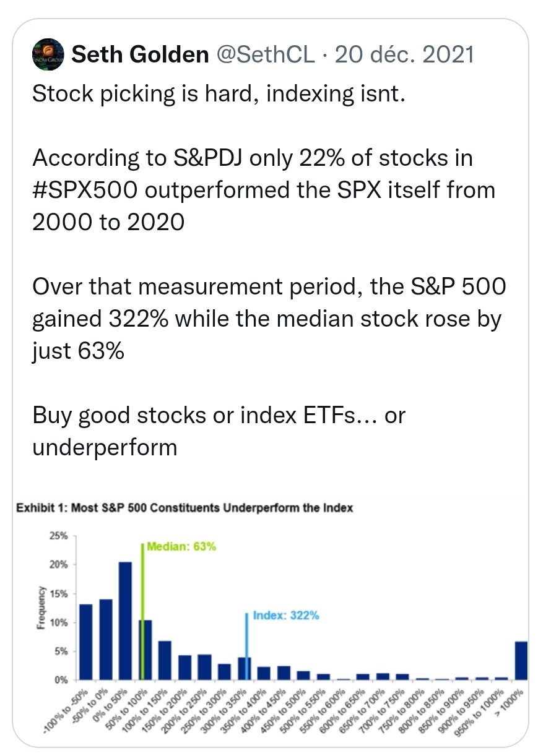Click the tallest bar for 0% to 50%
This screenshot has height=756, width=538.
click(x=124, y=621)
